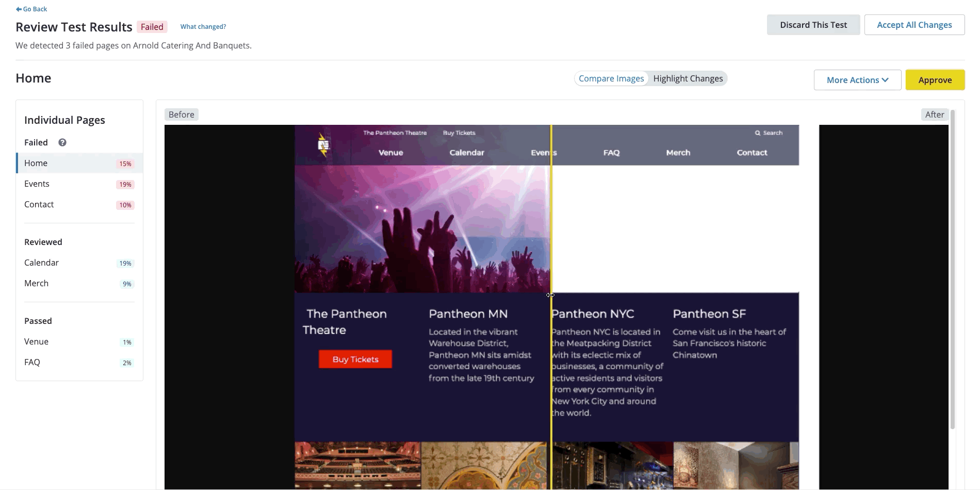The width and height of the screenshot is (980, 490).
Task: Click Buy Tickets link in preview top bar
Action: pyautogui.click(x=459, y=133)
